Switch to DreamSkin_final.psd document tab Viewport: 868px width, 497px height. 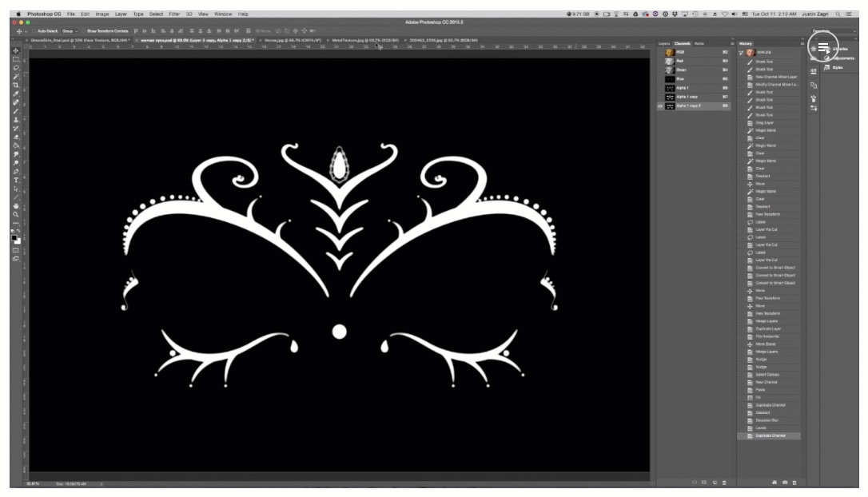80,40
